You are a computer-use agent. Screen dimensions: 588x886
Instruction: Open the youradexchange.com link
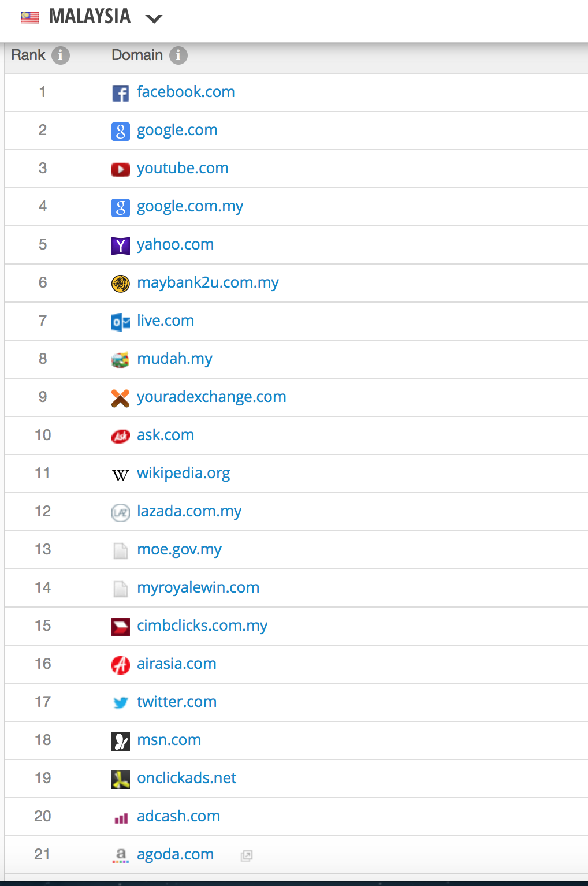click(211, 397)
